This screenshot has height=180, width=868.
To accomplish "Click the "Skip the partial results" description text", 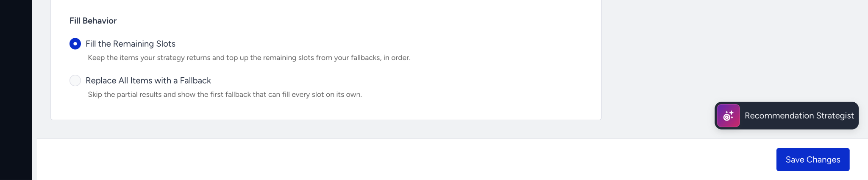I will [225, 94].
